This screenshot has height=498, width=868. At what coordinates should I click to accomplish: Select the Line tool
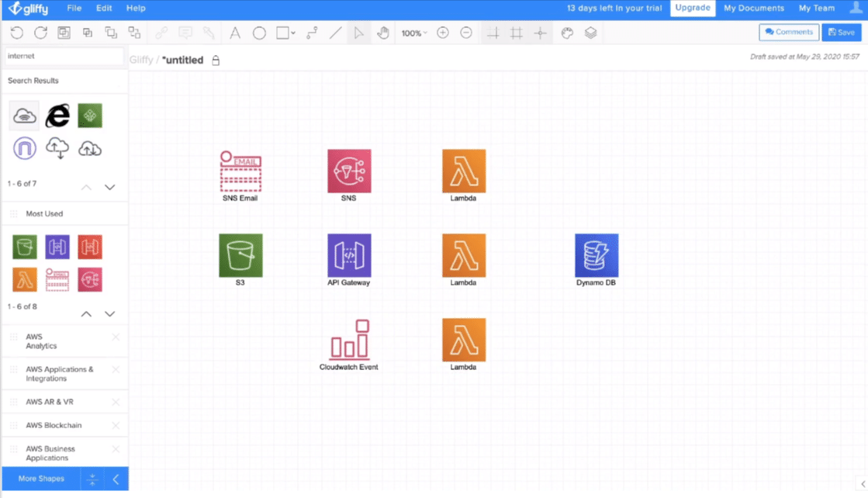[x=335, y=33]
